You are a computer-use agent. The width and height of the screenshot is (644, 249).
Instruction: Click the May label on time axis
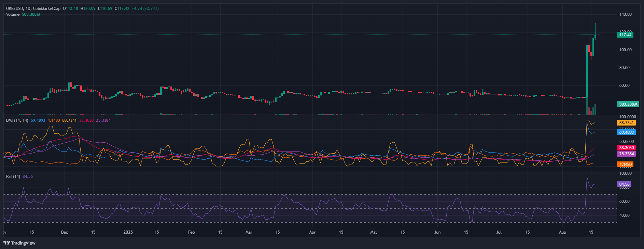[x=374, y=232]
